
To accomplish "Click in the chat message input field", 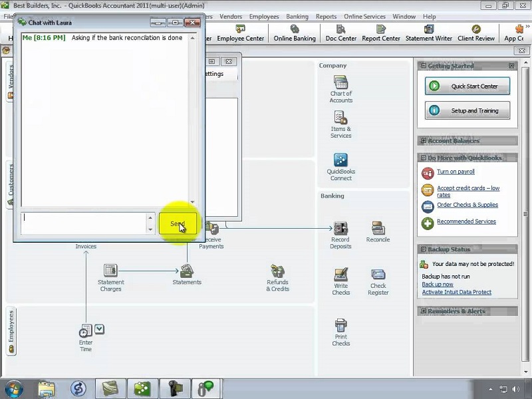I will pyautogui.click(x=83, y=223).
